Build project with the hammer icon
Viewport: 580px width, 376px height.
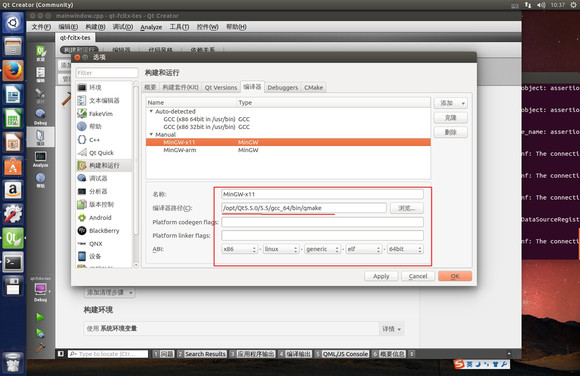(x=40, y=348)
